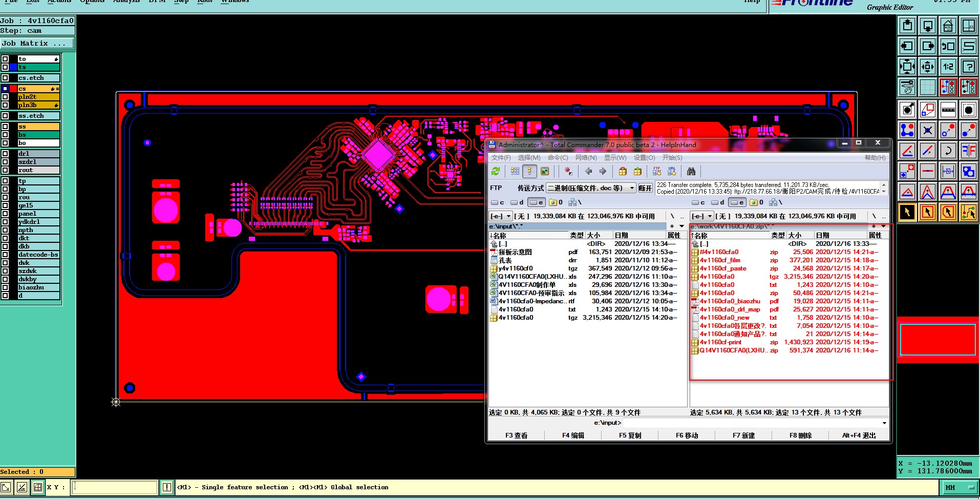Open the transfer mode dropdown

(x=632, y=188)
